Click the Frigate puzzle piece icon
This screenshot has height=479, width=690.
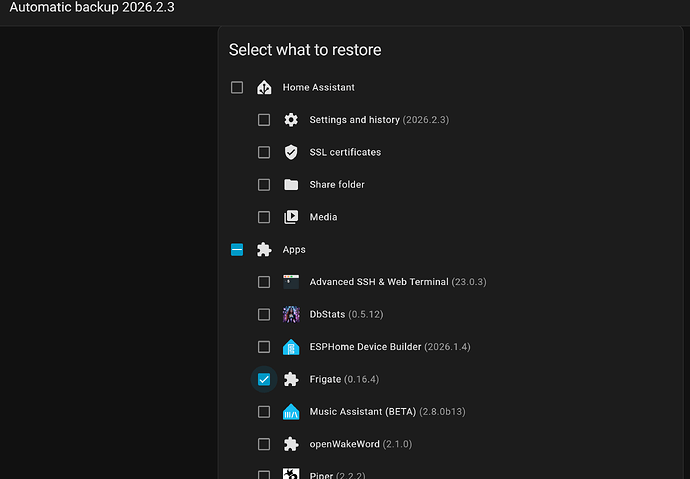(x=291, y=379)
